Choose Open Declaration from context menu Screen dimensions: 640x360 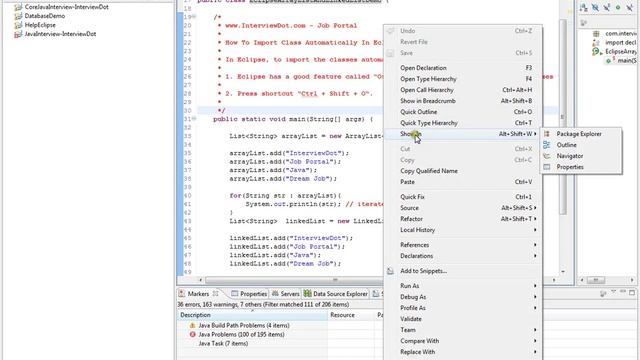(x=463, y=68)
